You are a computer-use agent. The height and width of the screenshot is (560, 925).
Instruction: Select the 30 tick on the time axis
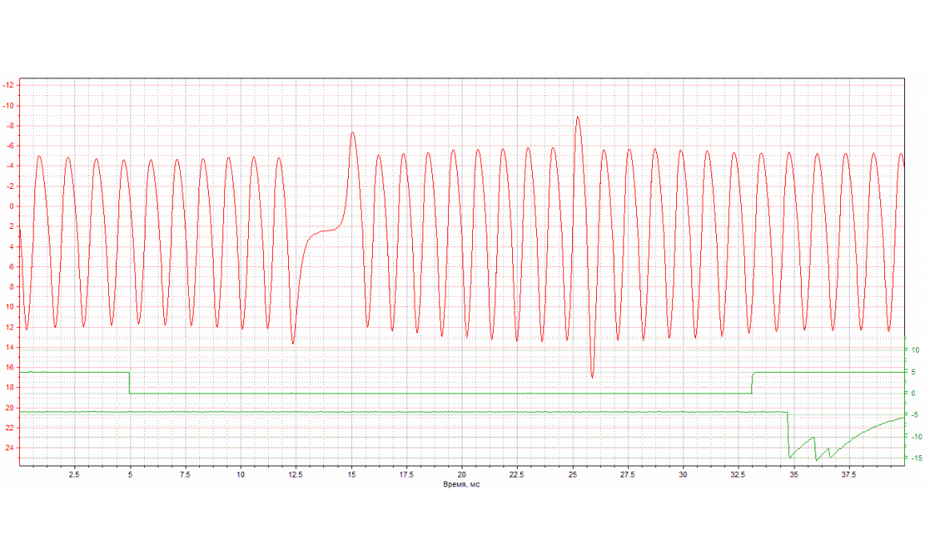683,475
